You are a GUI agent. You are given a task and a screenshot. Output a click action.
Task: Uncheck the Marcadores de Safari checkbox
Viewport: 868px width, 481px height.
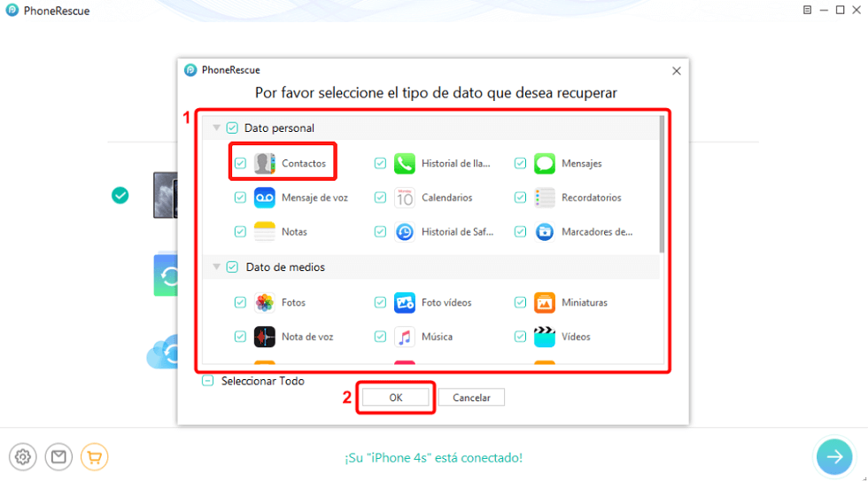(x=520, y=232)
